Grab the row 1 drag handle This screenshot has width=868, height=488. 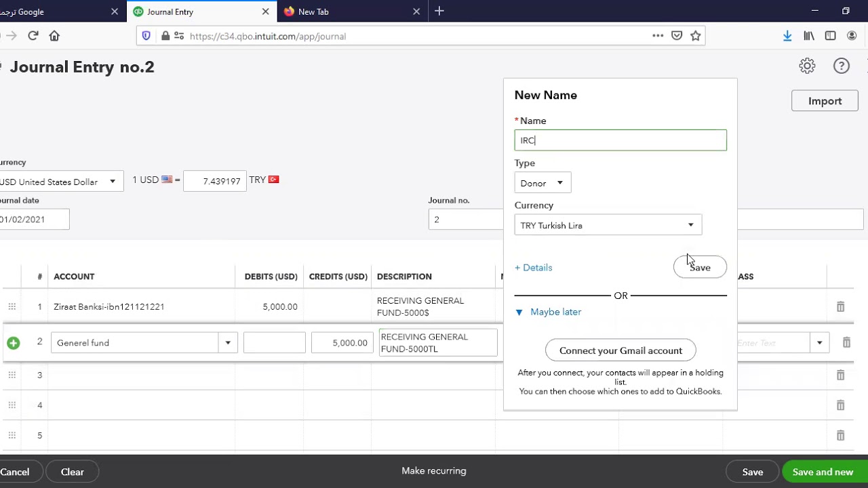(x=12, y=307)
